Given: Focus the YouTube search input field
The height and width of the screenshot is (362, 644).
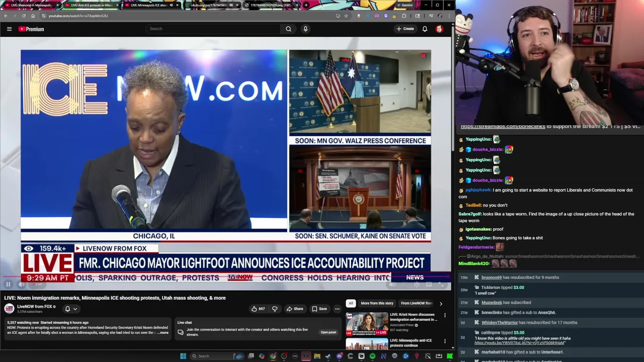Looking at the screenshot, I should pos(213,29).
